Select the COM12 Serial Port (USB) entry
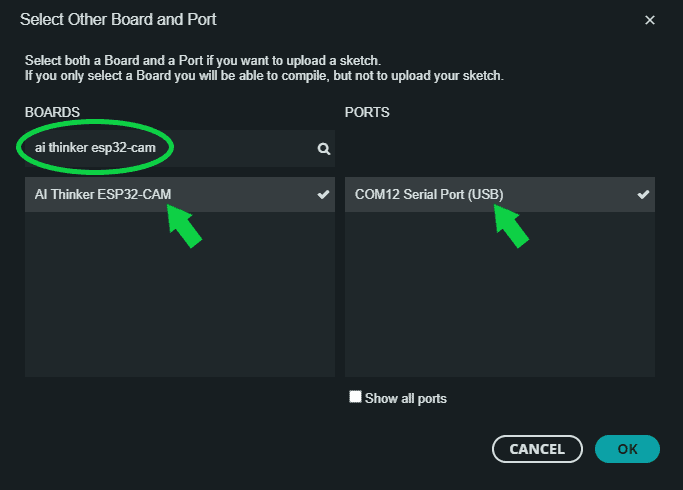683x490 pixels. tap(500, 194)
